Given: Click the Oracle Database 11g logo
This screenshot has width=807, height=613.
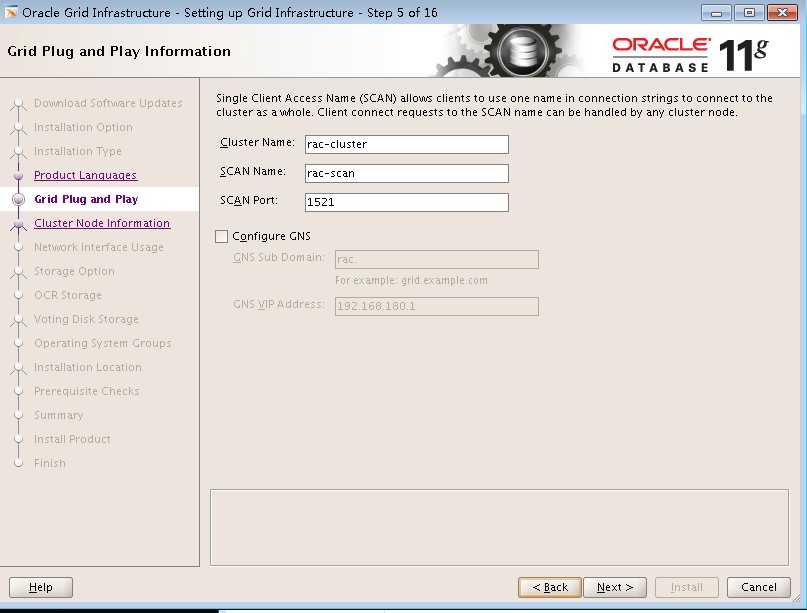Looking at the screenshot, I should (690, 55).
